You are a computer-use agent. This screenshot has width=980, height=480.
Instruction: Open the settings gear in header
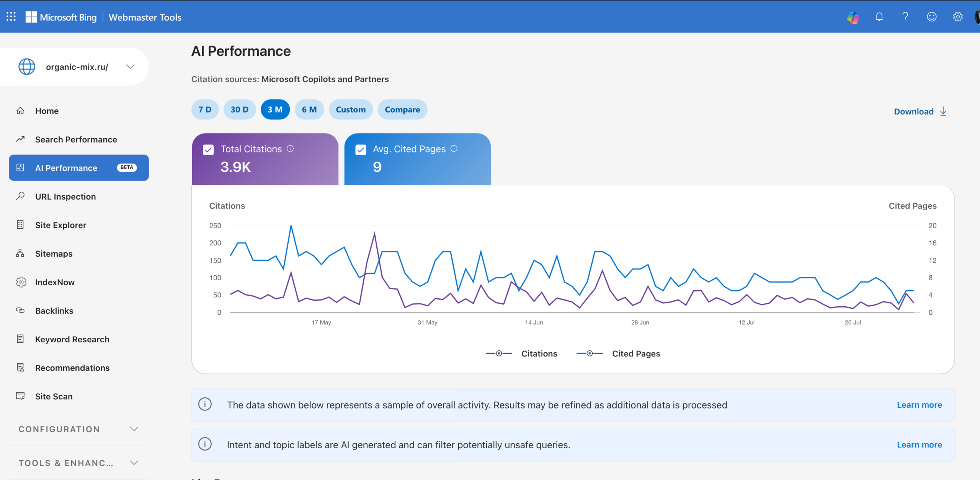(x=957, y=17)
